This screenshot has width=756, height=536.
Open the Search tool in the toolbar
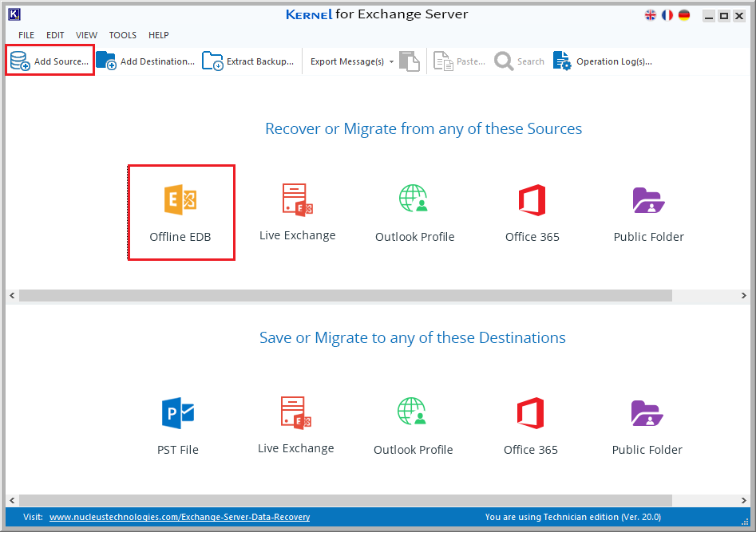click(x=519, y=61)
